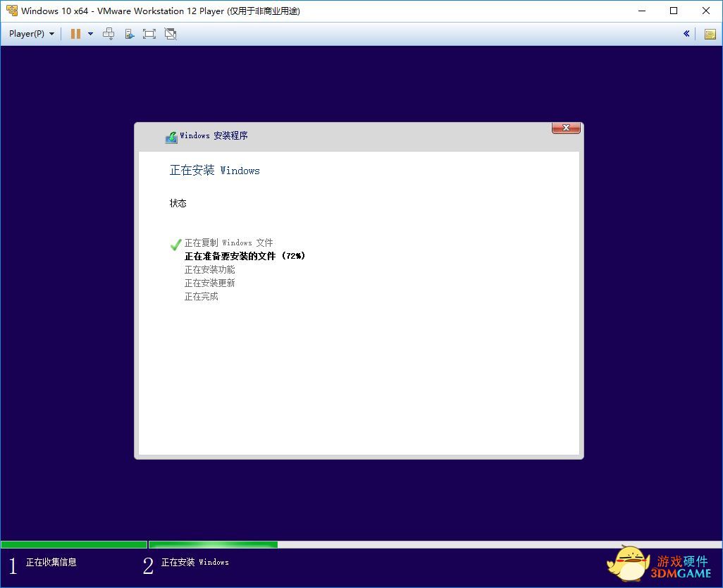
Task: Minimize the VMware Player window
Action: tap(642, 11)
